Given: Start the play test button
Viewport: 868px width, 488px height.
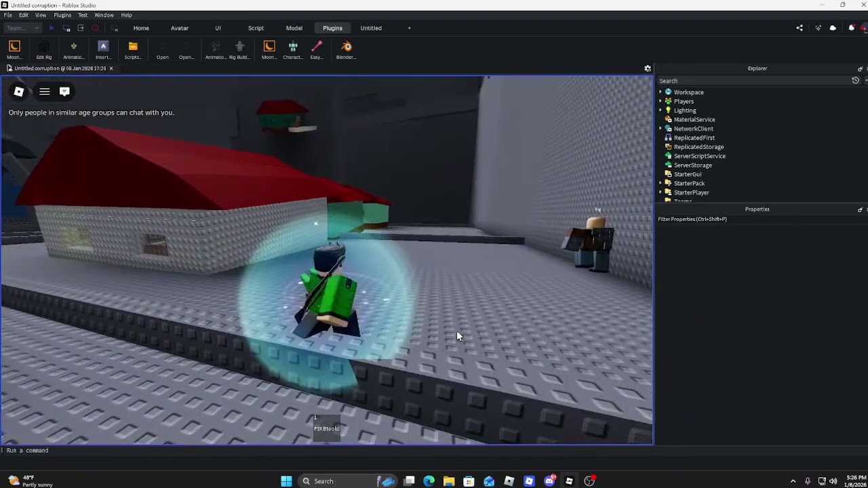Looking at the screenshot, I should 52,28.
